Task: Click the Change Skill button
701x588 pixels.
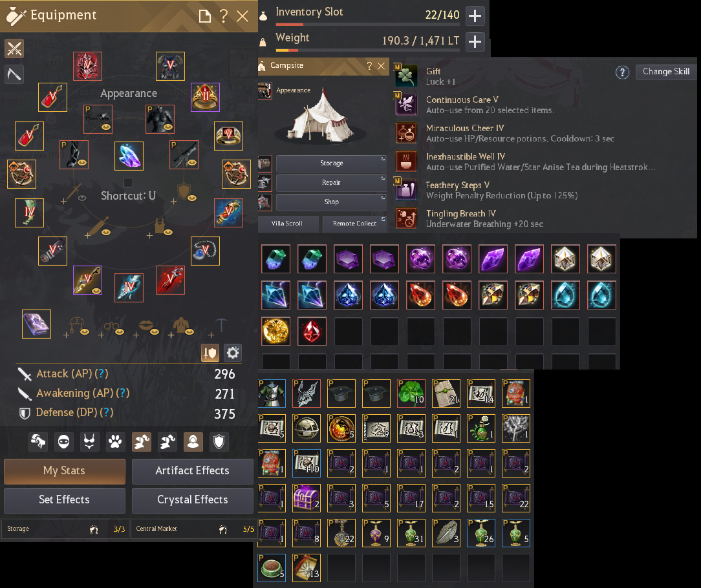Action: pos(665,72)
